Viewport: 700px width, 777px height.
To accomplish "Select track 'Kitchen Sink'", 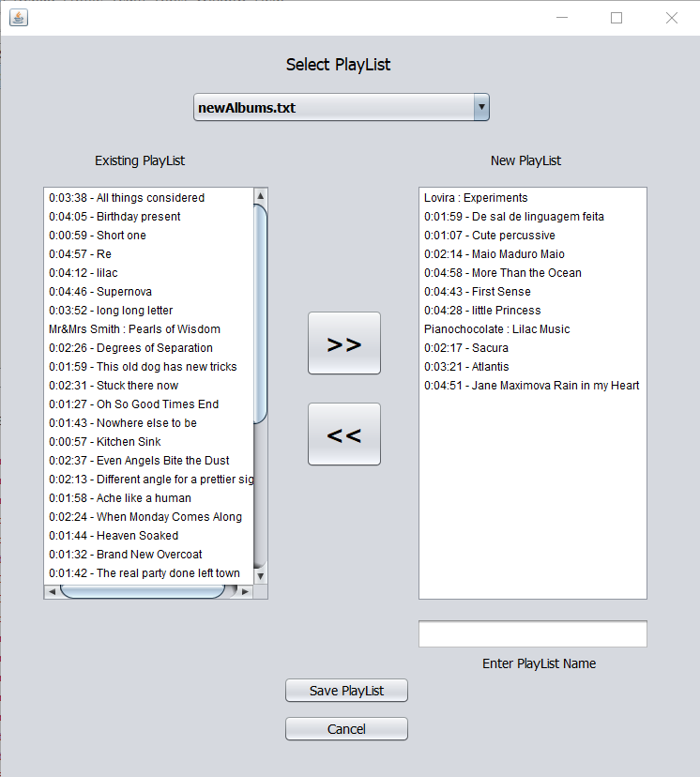I will [148, 443].
